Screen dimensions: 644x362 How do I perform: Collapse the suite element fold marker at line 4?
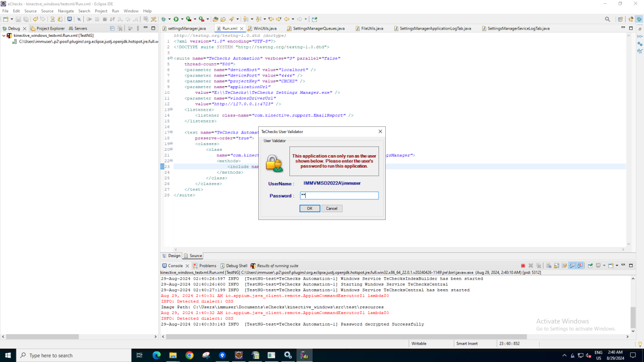171,58
